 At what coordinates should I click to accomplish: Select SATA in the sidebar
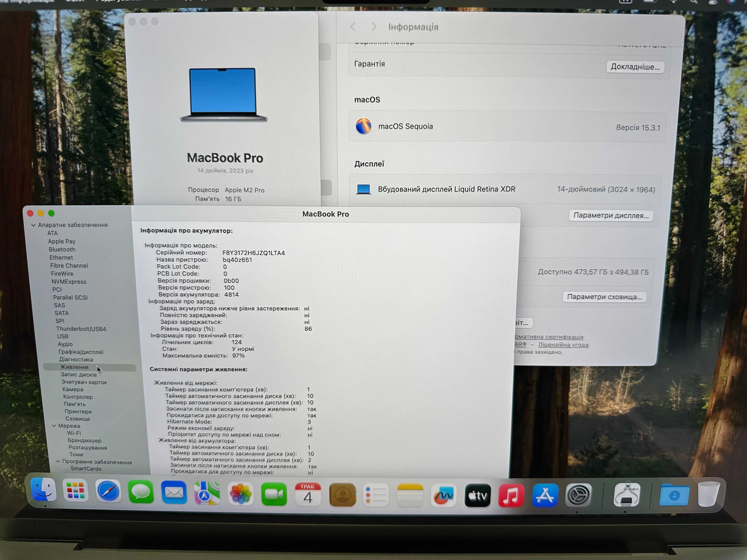pyautogui.click(x=62, y=313)
